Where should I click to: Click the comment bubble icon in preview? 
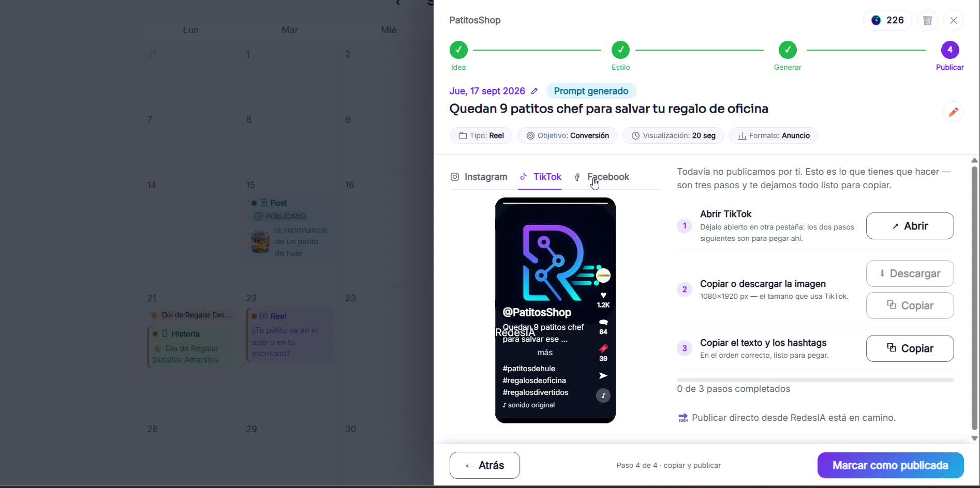click(603, 322)
